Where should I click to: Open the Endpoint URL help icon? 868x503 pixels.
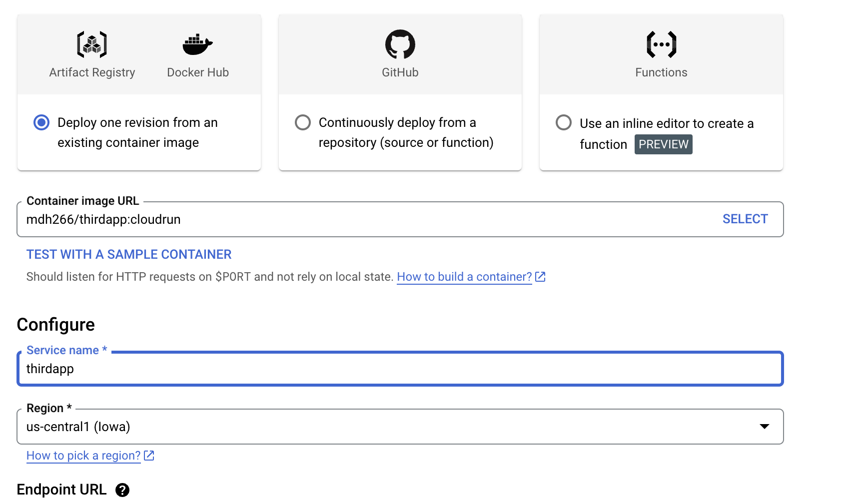122,490
